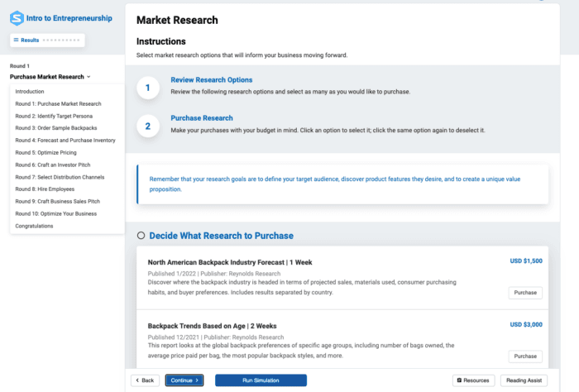Open the Resources button

coord(473,380)
